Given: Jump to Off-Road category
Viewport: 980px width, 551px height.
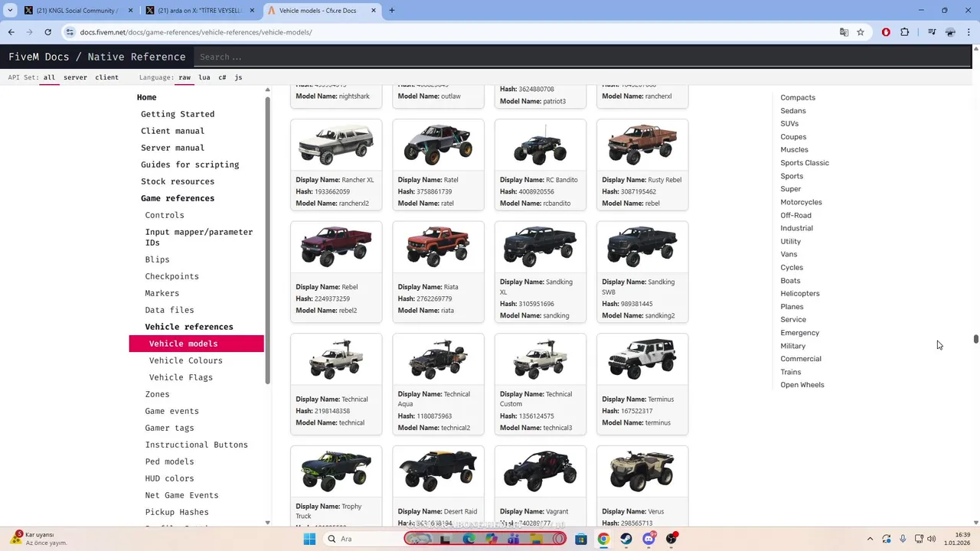Looking at the screenshot, I should [x=795, y=215].
